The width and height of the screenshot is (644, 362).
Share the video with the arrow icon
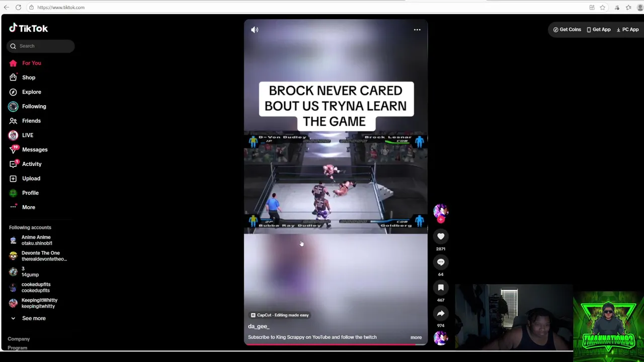[441, 313]
